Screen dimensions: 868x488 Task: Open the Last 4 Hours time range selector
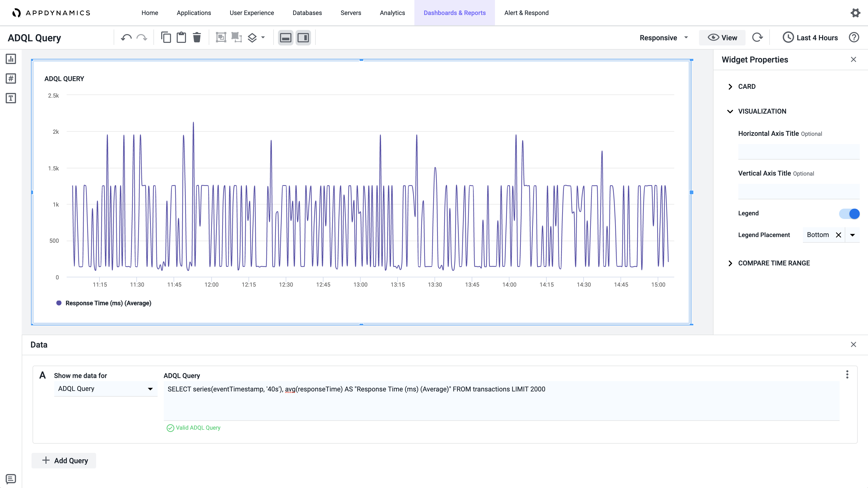810,38
